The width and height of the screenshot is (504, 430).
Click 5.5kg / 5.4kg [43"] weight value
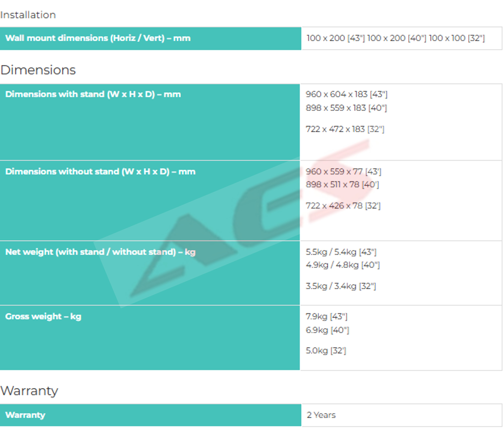[x=341, y=252]
